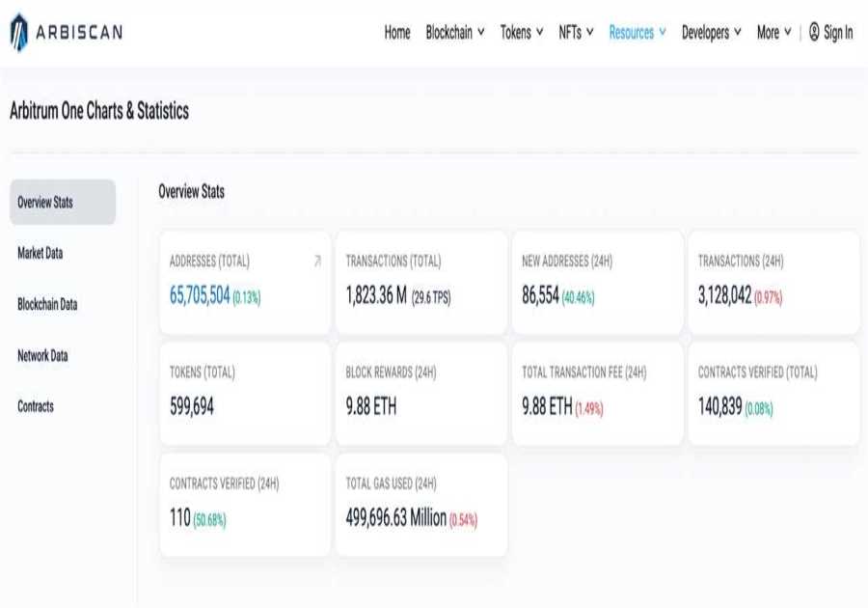Click the 499,696.63 Million gas value
The image size is (868, 608).
395,517
